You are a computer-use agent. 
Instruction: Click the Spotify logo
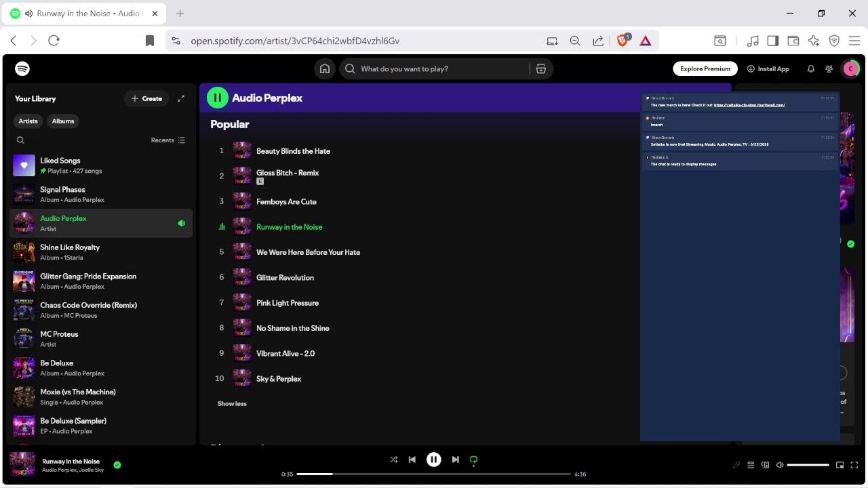click(x=22, y=68)
